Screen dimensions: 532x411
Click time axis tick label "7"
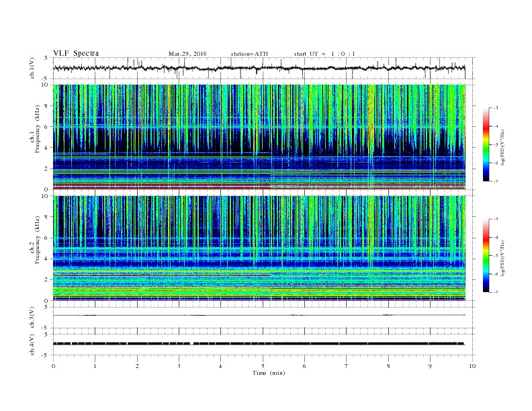pos(347,366)
